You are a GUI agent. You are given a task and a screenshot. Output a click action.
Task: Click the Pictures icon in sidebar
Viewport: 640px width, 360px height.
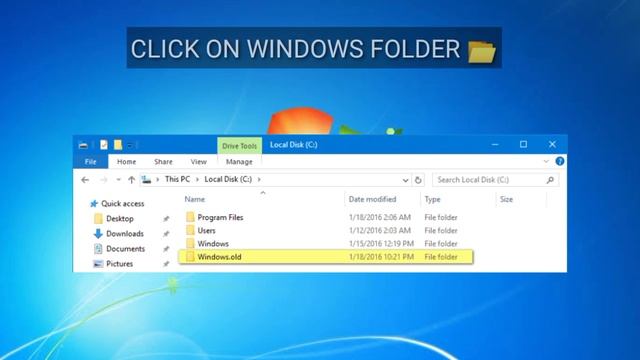coord(98,264)
